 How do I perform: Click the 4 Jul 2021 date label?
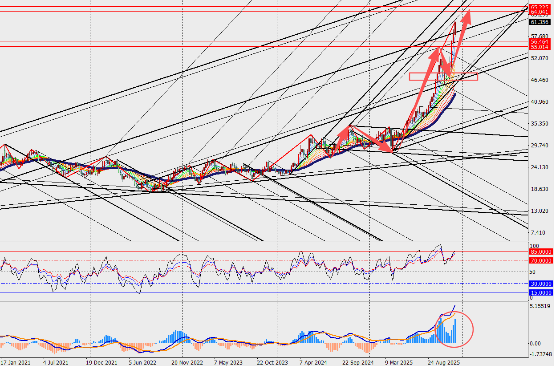(x=55, y=363)
